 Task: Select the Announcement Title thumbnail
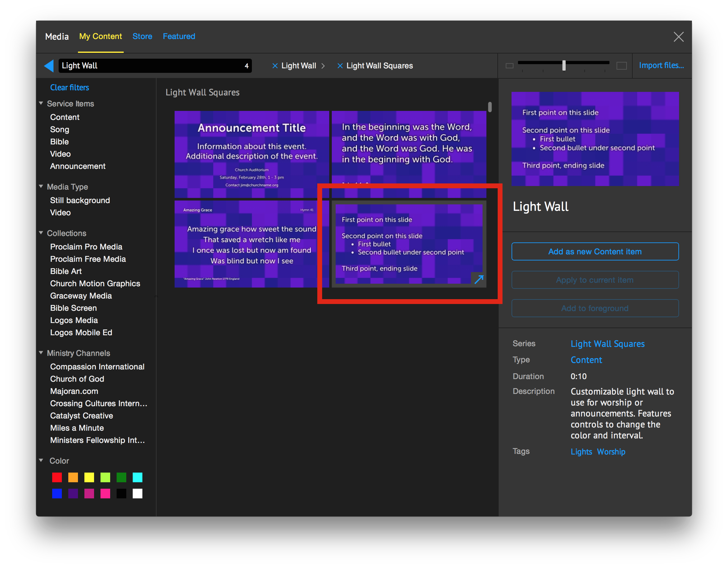[x=251, y=154]
